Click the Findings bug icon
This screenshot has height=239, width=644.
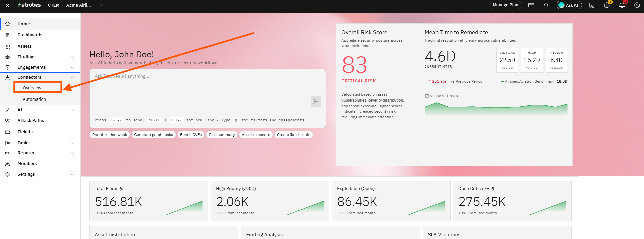tap(8, 57)
